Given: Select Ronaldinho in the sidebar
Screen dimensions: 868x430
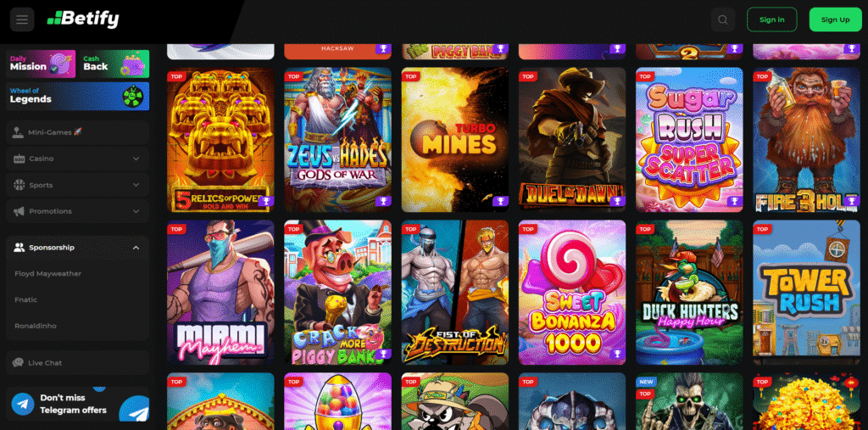Looking at the screenshot, I should pyautogui.click(x=36, y=326).
